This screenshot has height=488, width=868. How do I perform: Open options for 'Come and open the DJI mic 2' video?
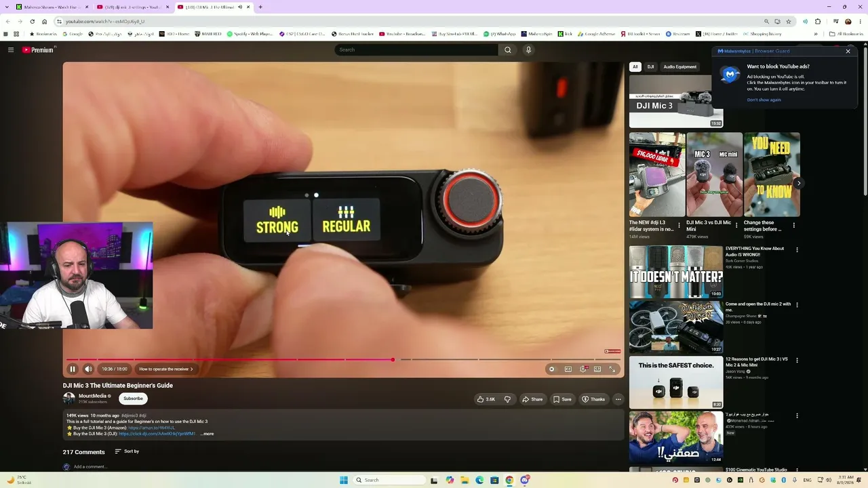click(x=797, y=306)
